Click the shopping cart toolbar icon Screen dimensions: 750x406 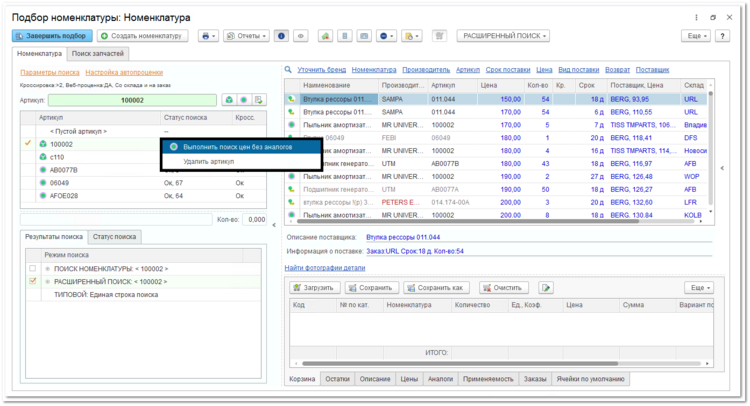tap(439, 36)
